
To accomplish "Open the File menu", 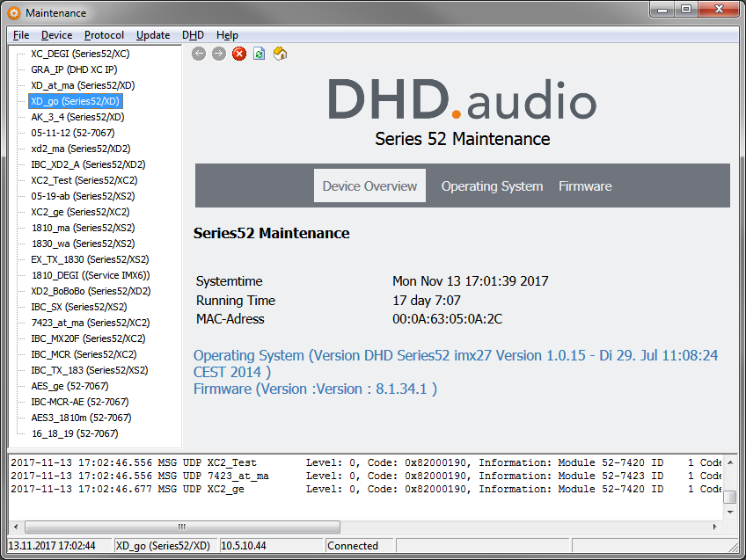I will point(21,35).
